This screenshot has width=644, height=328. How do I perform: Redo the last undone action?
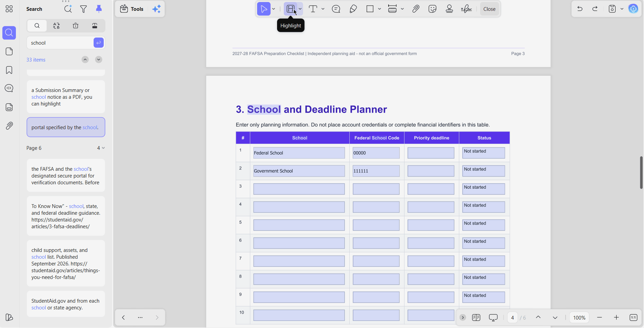(x=595, y=9)
